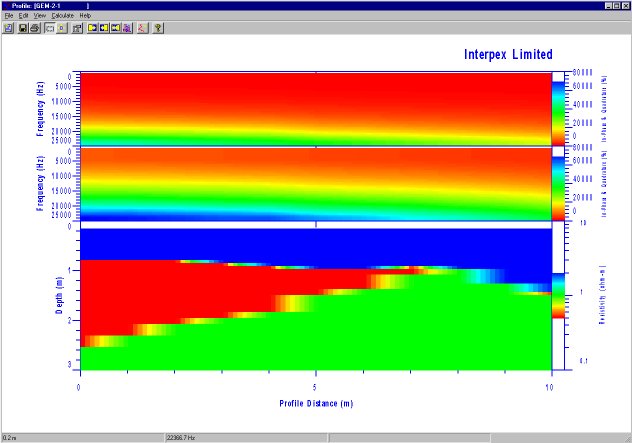Click the red figure icon in toolbar
This screenshot has height=443, width=632.
tap(142, 28)
